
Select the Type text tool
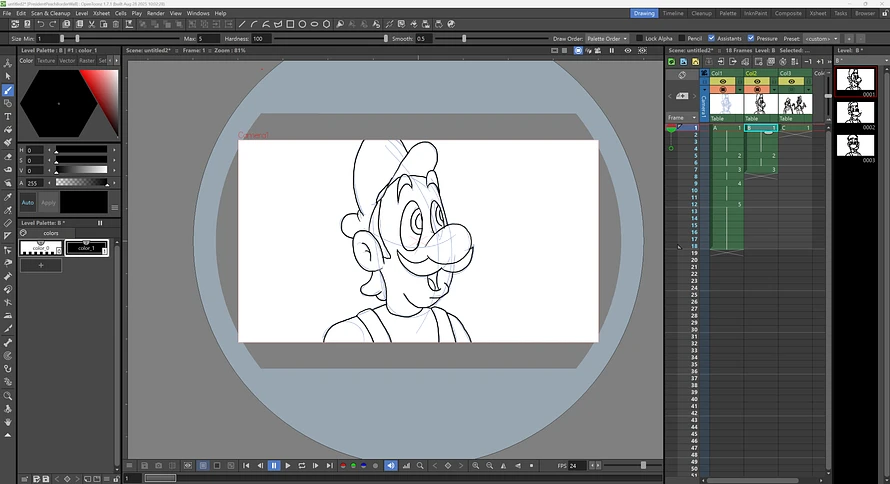click(8, 116)
